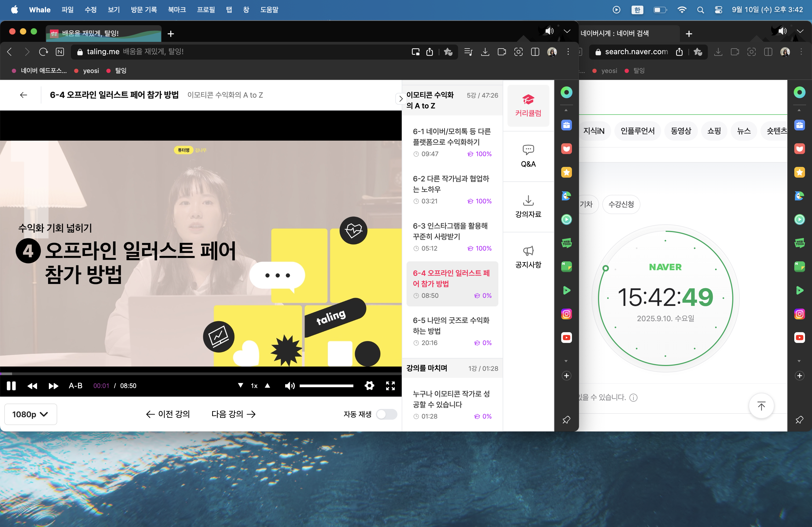Enter fullscreen video mode
The width and height of the screenshot is (812, 527).
click(x=390, y=386)
